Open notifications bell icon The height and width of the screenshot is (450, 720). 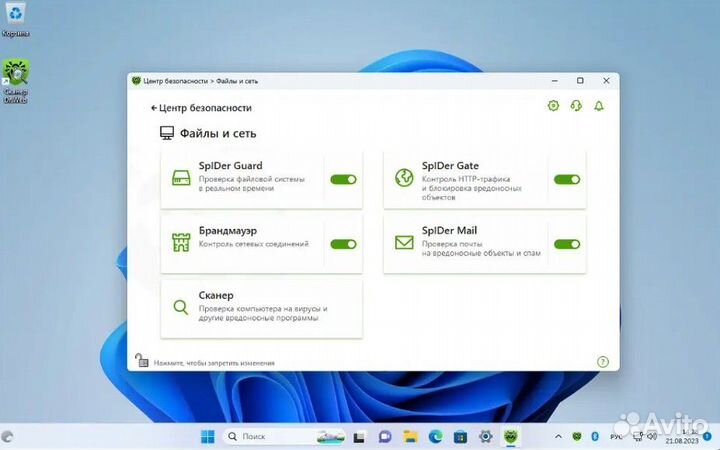point(599,106)
